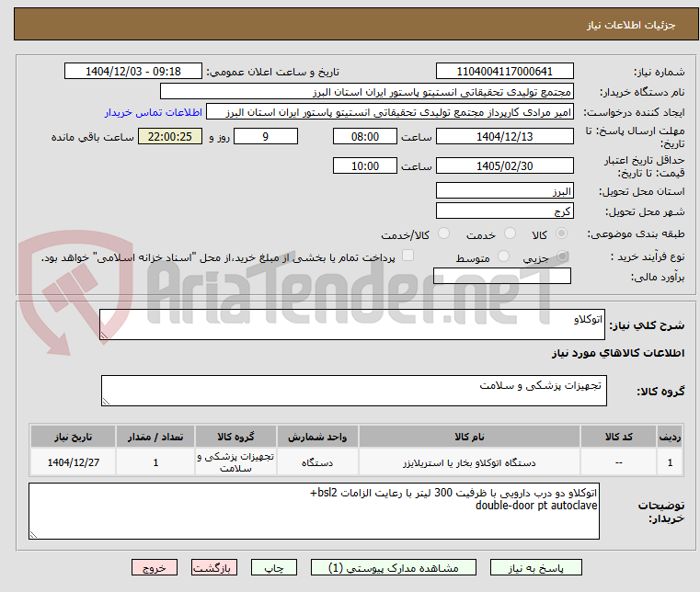700x592 pixels.
Task: Click the چاپ print button
Action: [x=274, y=567]
